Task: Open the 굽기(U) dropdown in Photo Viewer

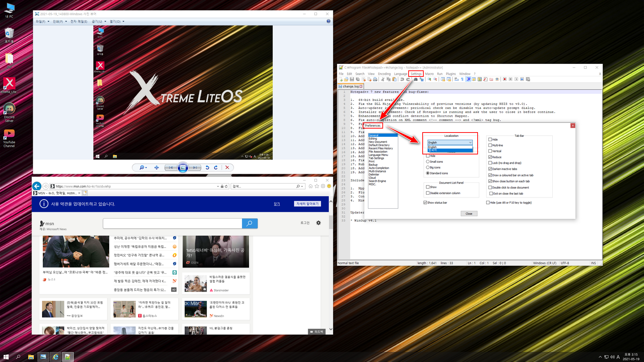Action: pyautogui.click(x=99, y=22)
